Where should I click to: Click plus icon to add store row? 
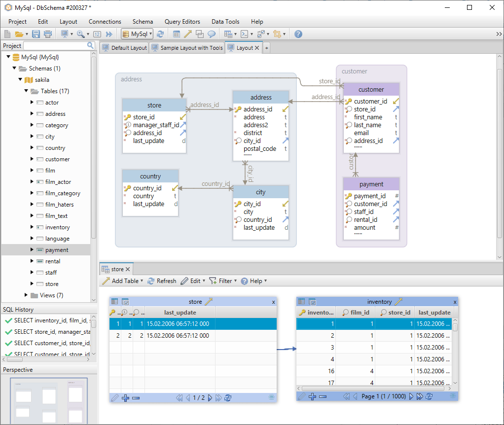click(x=126, y=398)
